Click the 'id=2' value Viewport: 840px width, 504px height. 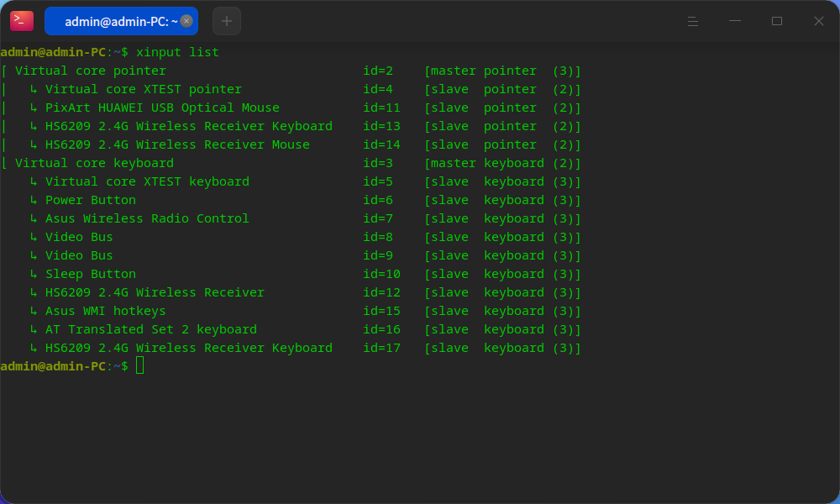pyautogui.click(x=378, y=71)
